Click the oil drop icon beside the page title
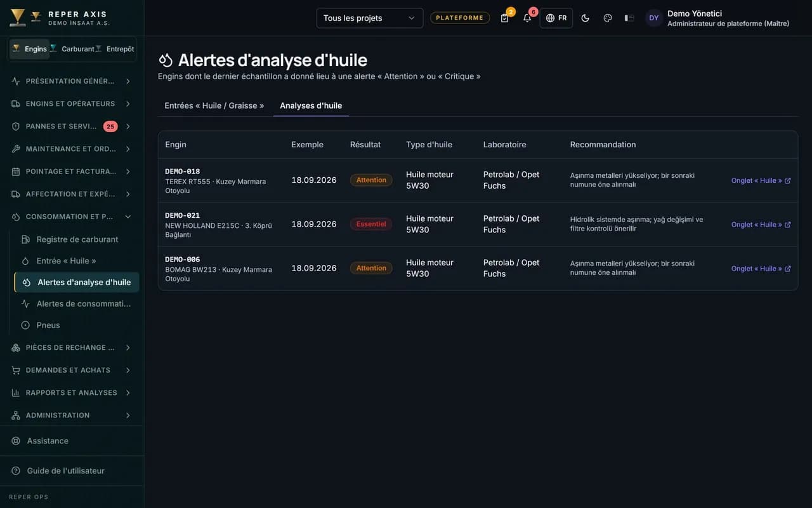The image size is (812, 508). (x=166, y=60)
